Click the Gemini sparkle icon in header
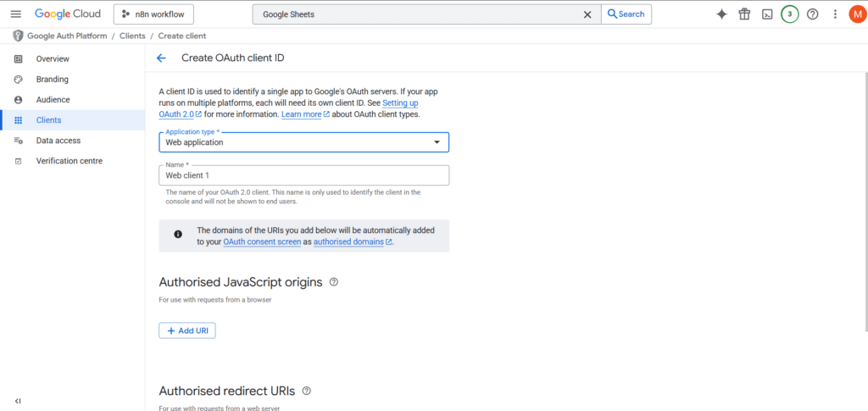The image size is (868, 411). pos(721,14)
